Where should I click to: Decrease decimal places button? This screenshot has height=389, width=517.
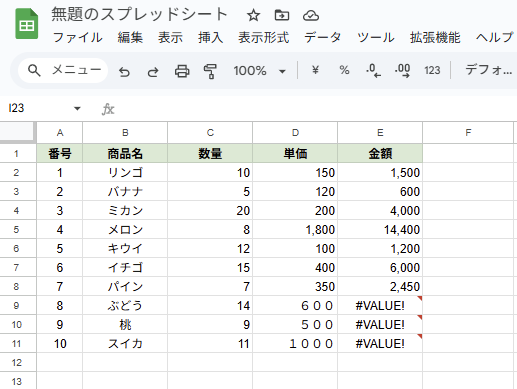tap(373, 71)
